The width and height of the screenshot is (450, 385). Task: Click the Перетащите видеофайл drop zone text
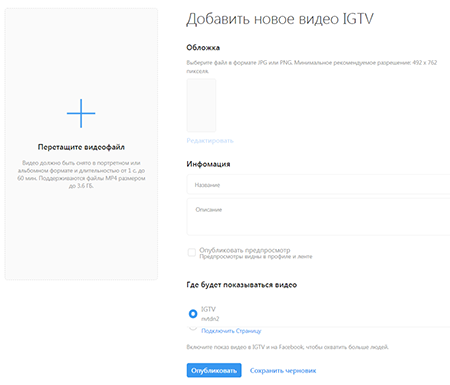(x=81, y=147)
